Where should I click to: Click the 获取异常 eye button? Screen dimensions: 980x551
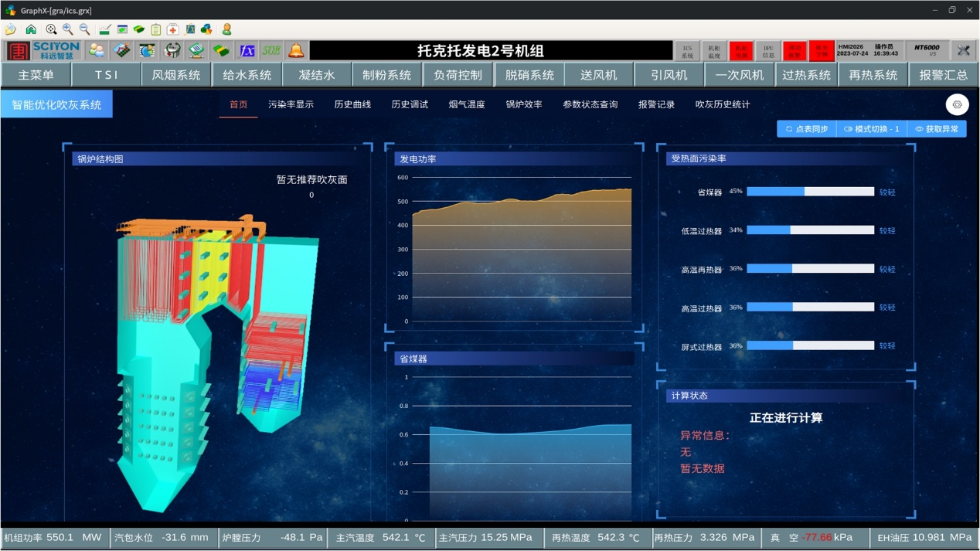(x=937, y=129)
